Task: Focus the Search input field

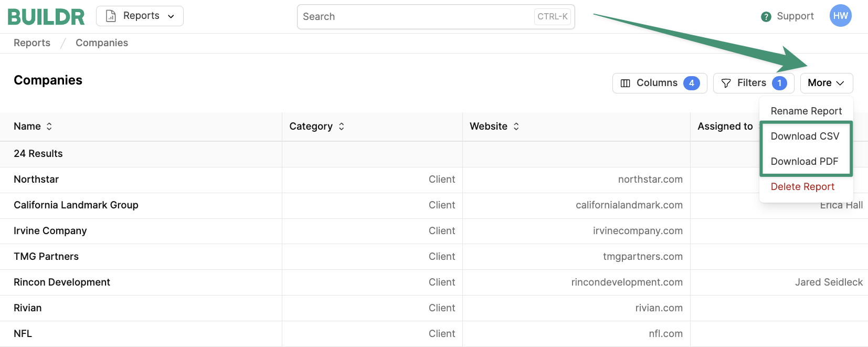Action: 436,17
